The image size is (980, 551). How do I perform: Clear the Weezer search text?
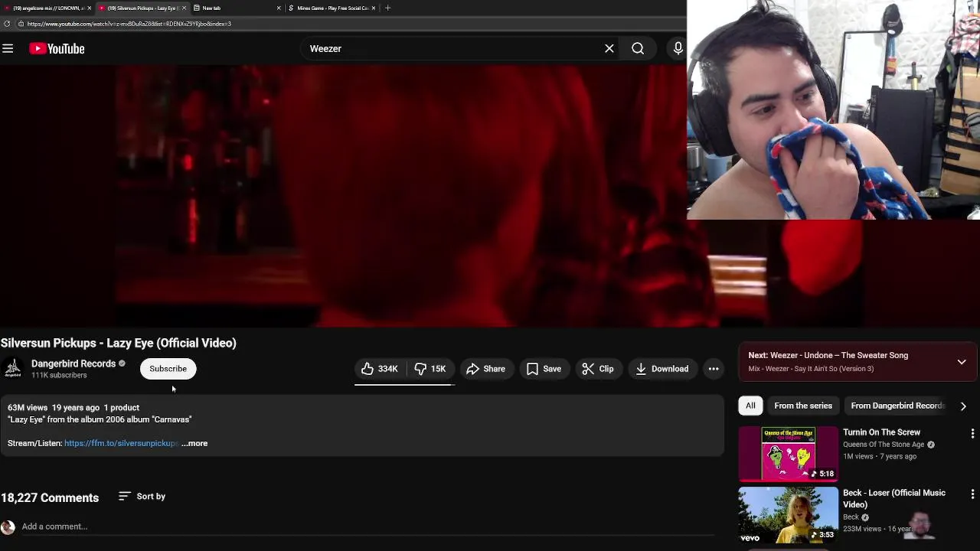click(x=609, y=49)
